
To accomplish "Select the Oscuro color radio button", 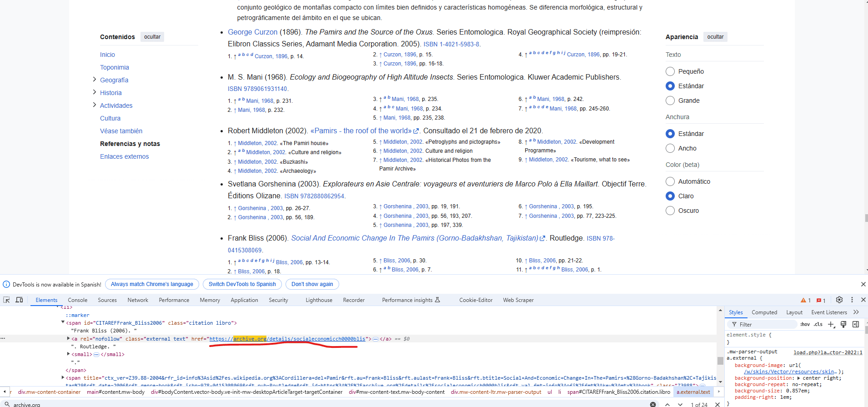I will coord(670,211).
